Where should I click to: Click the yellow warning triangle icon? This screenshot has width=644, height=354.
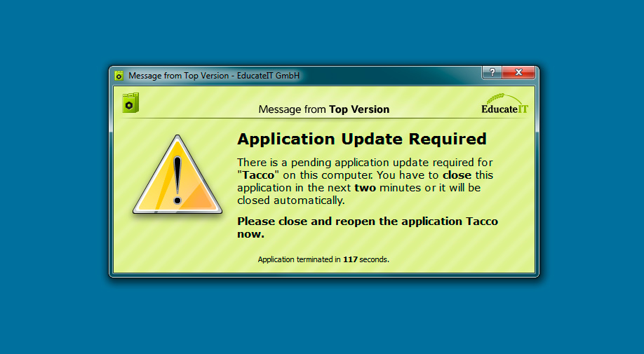coord(177,178)
